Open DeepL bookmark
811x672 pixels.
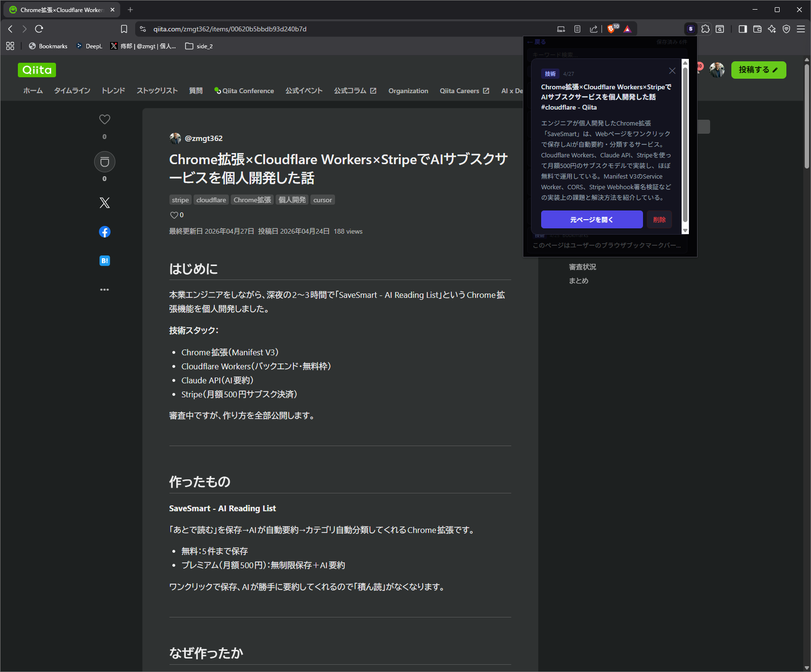click(89, 46)
